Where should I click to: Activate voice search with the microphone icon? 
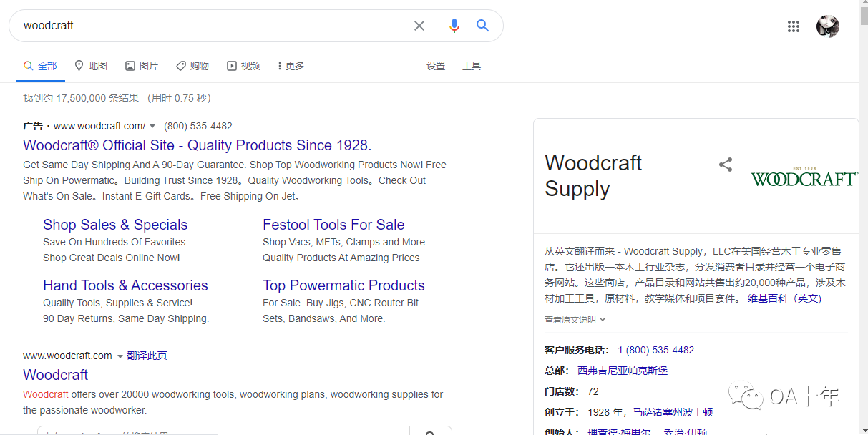tap(454, 25)
